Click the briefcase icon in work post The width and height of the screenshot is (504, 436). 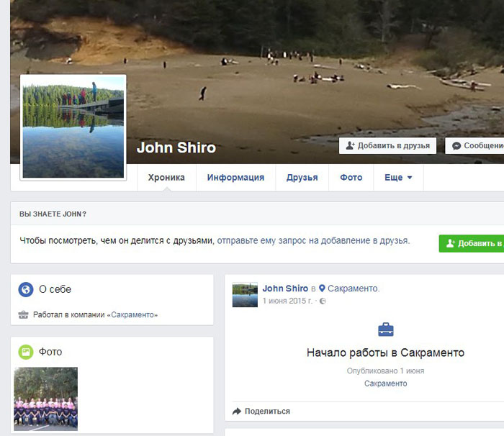pos(386,330)
